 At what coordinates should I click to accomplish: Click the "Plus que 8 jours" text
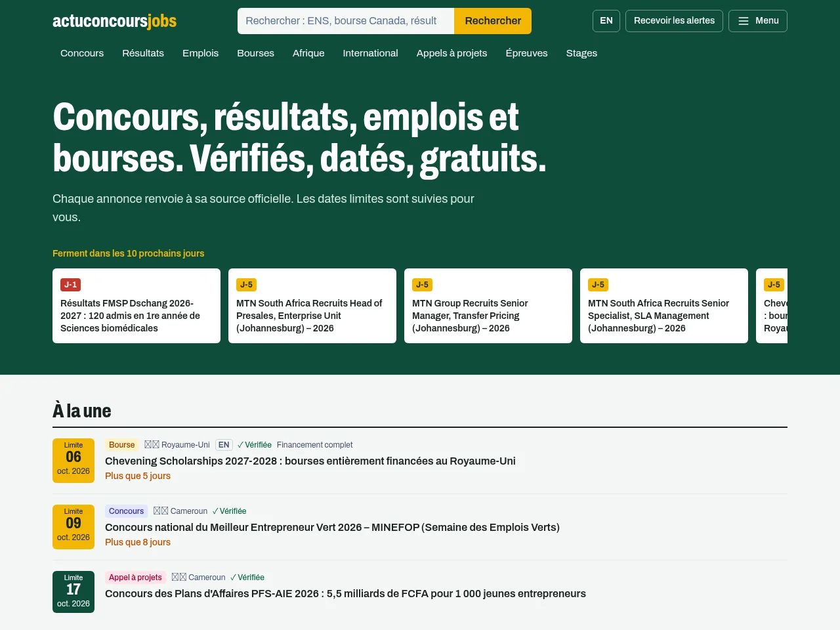click(138, 543)
